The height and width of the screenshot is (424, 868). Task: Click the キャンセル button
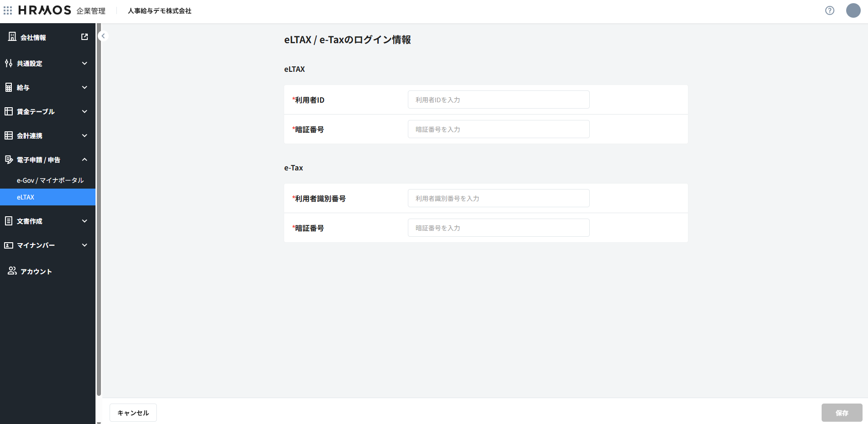pos(133,413)
